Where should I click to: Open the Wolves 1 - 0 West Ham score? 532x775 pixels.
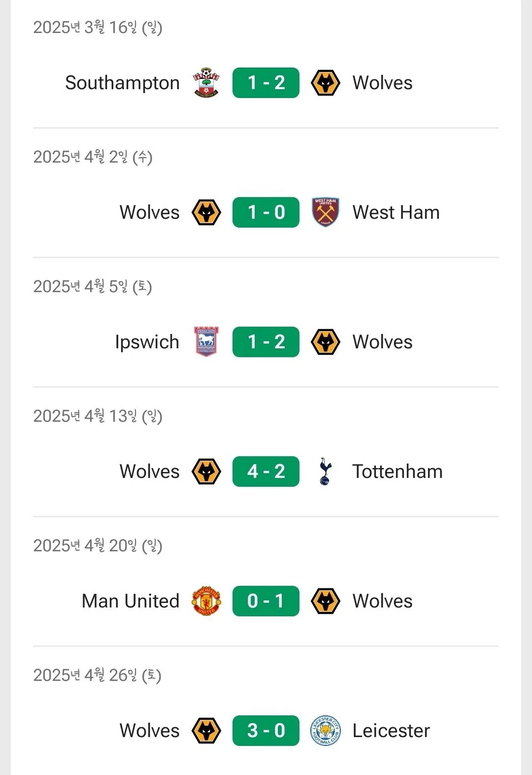(266, 212)
